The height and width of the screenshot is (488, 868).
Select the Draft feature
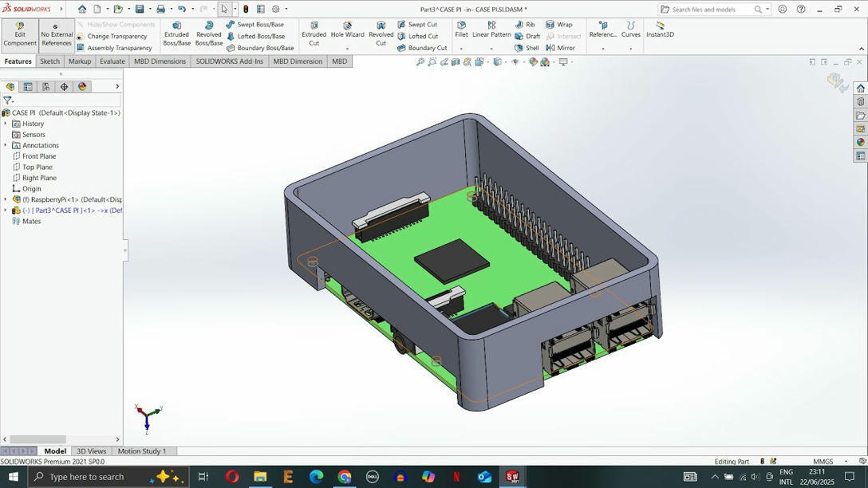click(527, 36)
